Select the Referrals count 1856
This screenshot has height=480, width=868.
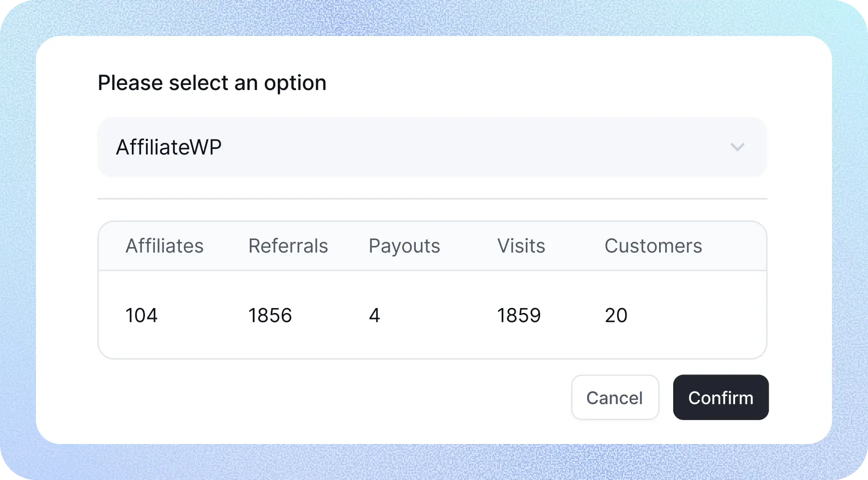click(270, 315)
